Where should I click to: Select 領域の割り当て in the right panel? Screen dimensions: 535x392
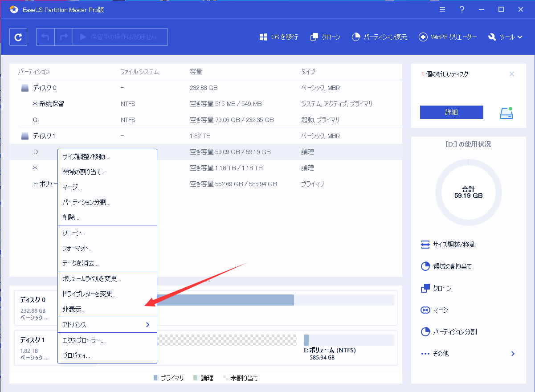(446, 266)
